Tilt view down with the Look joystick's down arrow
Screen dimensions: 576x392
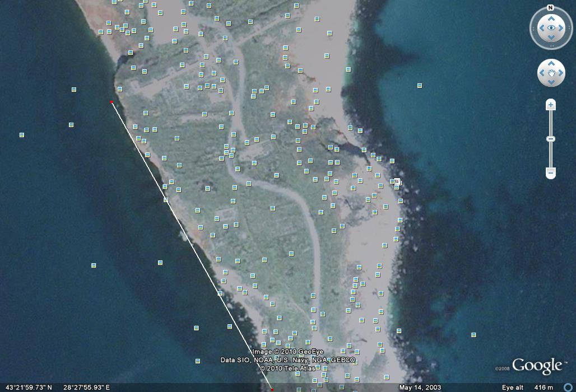[x=551, y=37]
